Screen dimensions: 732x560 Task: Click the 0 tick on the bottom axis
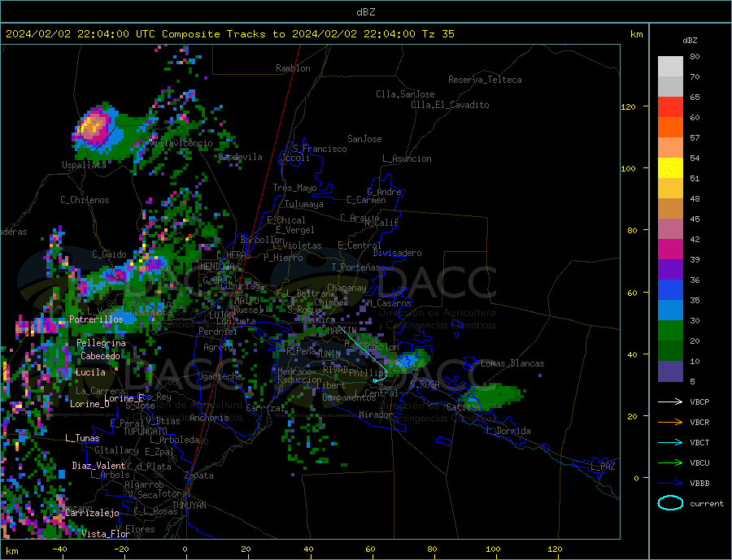click(x=185, y=549)
